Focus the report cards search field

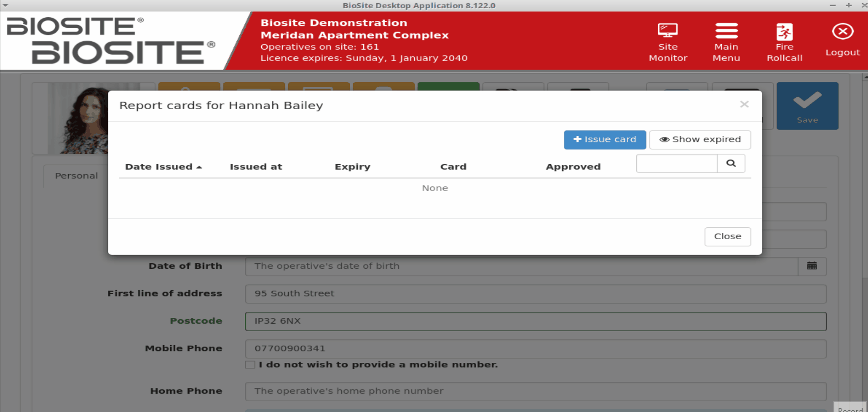[x=677, y=163]
